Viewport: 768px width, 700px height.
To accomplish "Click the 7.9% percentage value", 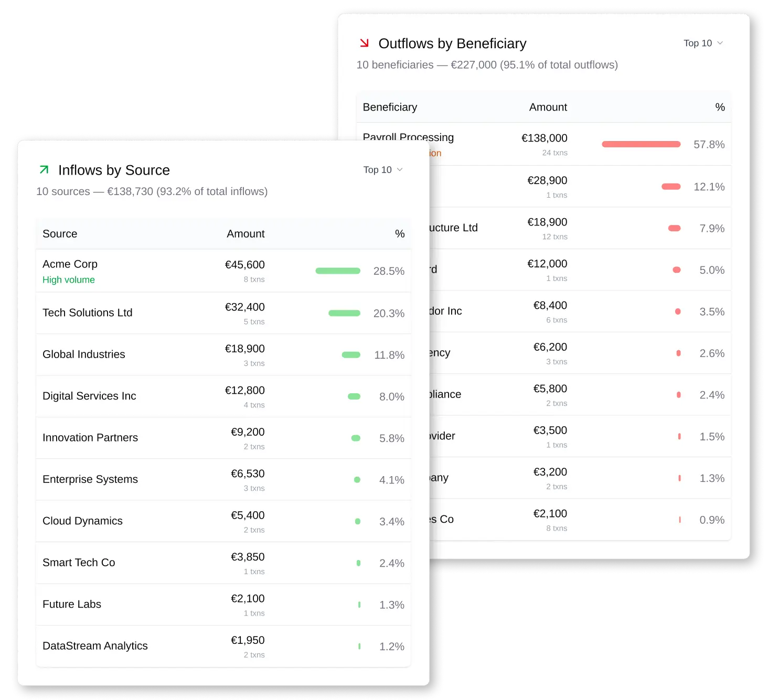I will coord(712,229).
